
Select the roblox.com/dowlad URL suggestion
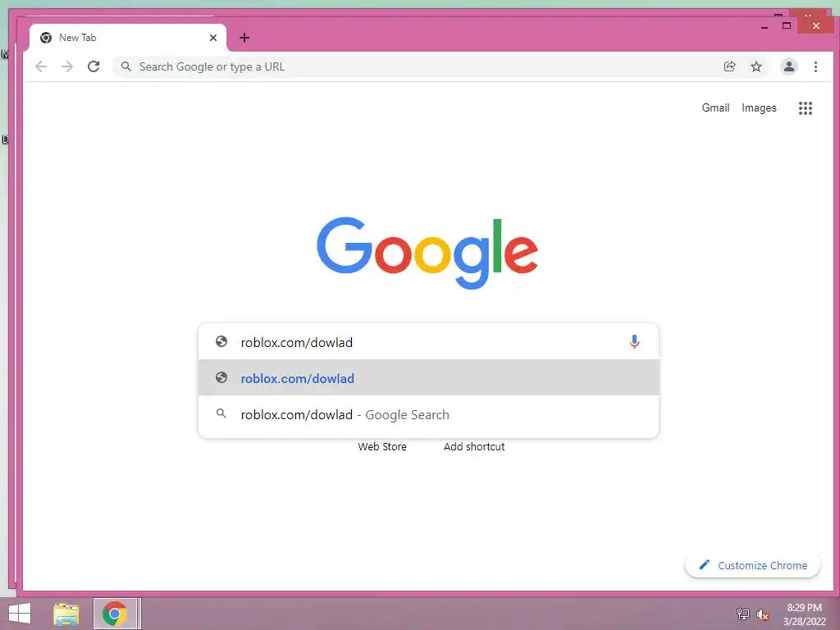pos(428,377)
